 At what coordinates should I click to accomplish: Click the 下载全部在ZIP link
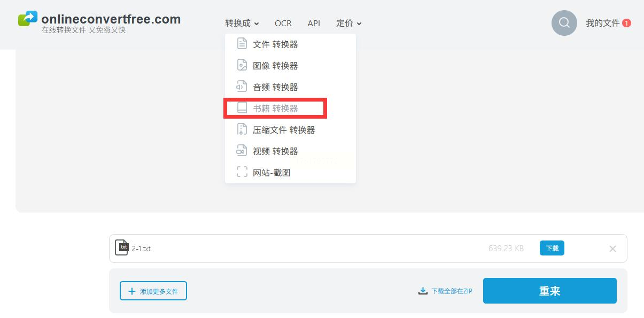coord(445,291)
